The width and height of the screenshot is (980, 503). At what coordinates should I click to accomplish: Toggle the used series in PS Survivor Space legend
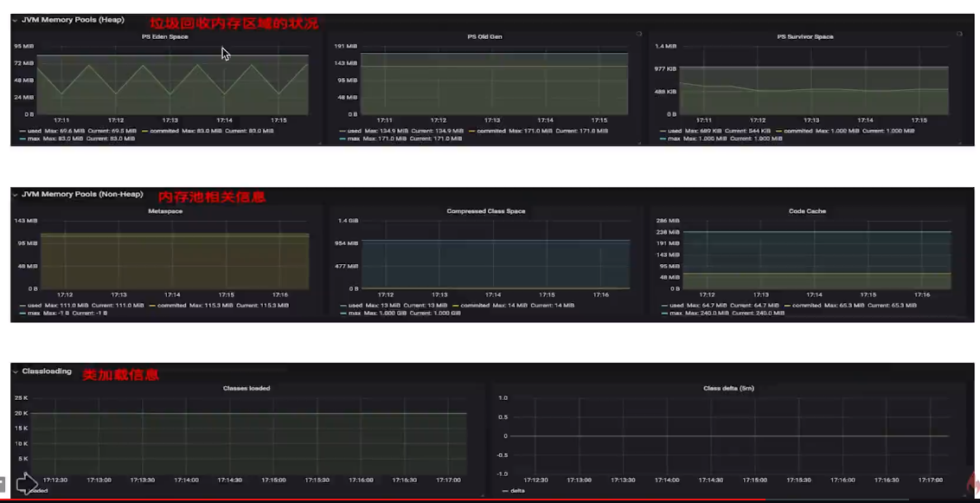click(x=675, y=132)
